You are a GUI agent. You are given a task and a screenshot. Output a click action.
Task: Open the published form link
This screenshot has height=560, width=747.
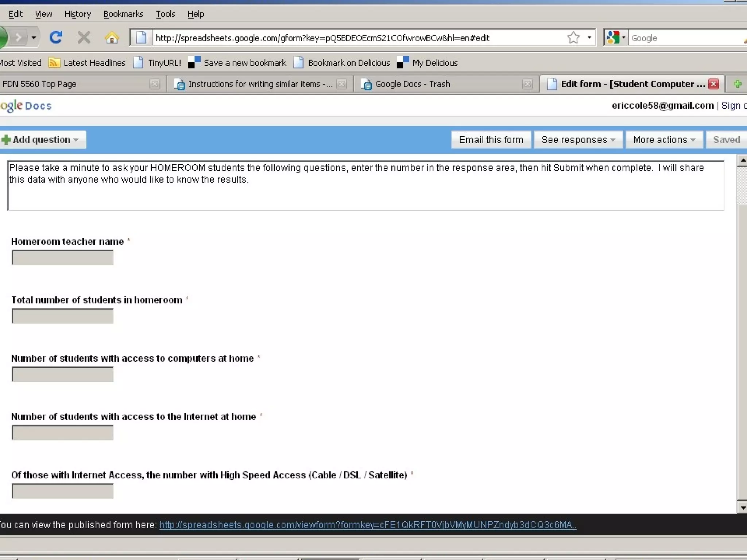pos(368,525)
